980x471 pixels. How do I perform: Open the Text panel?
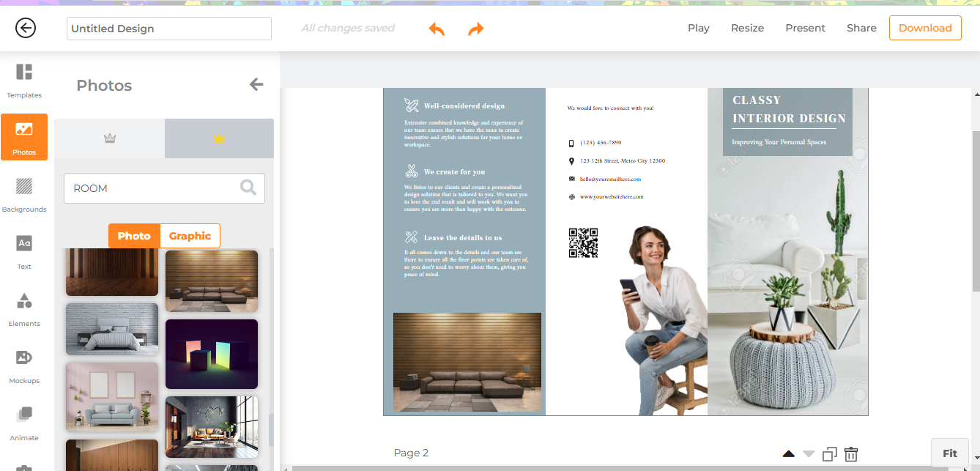pyautogui.click(x=24, y=251)
